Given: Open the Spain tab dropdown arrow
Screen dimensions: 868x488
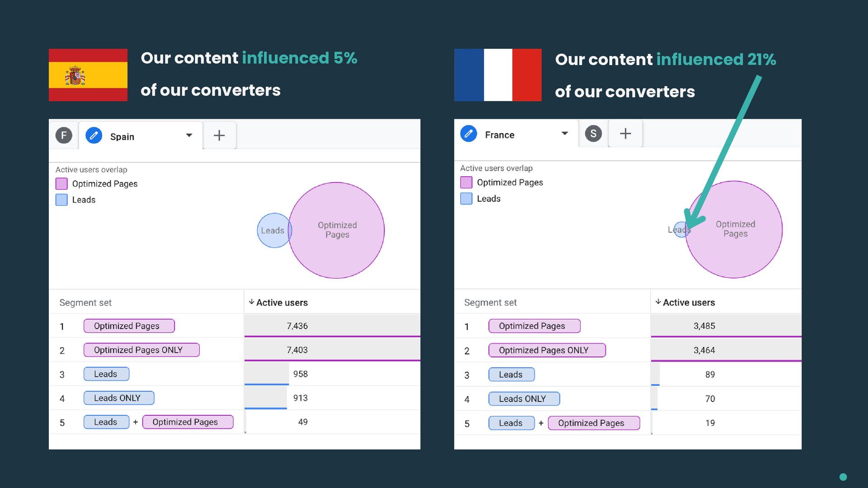Looking at the screenshot, I should (x=189, y=136).
